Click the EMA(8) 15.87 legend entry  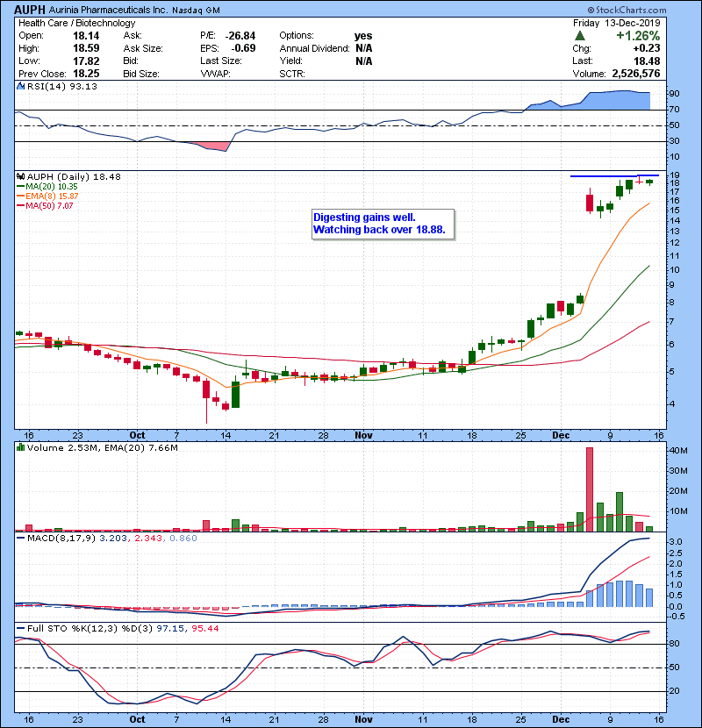(47, 196)
